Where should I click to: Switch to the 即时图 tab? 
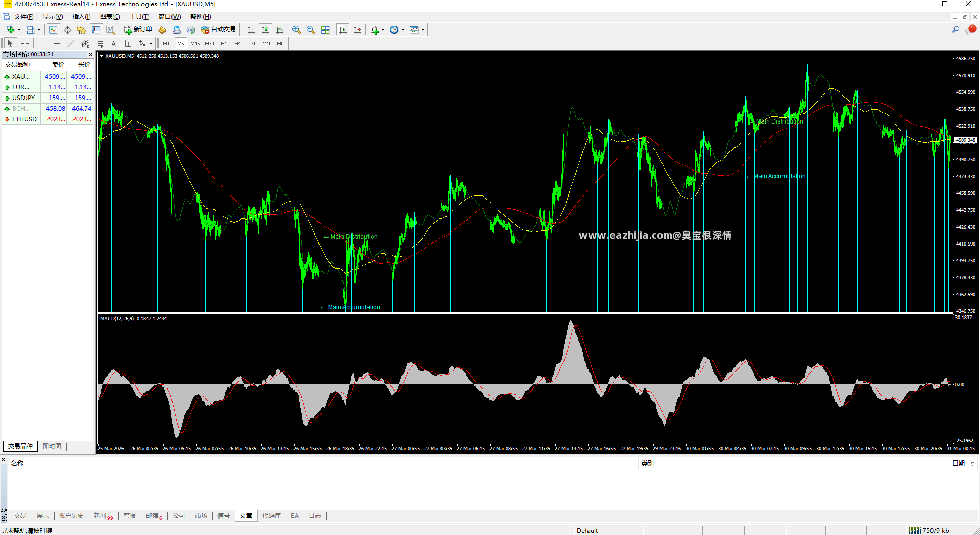tap(52, 446)
